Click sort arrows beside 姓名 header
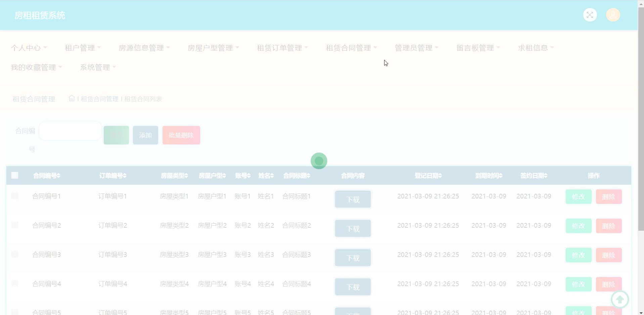Image resolution: width=644 pixels, height=315 pixels. click(x=272, y=176)
